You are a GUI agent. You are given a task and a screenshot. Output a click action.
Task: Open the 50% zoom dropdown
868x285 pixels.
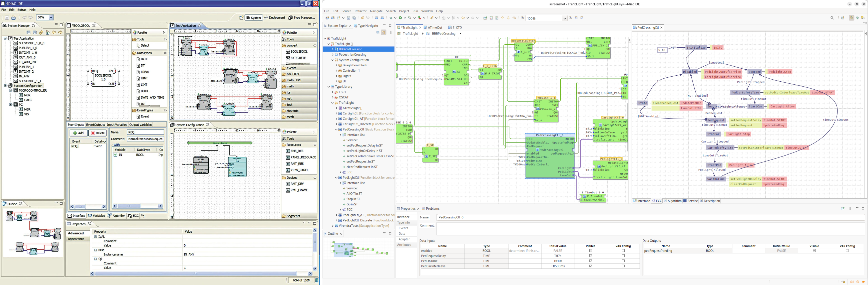51,18
